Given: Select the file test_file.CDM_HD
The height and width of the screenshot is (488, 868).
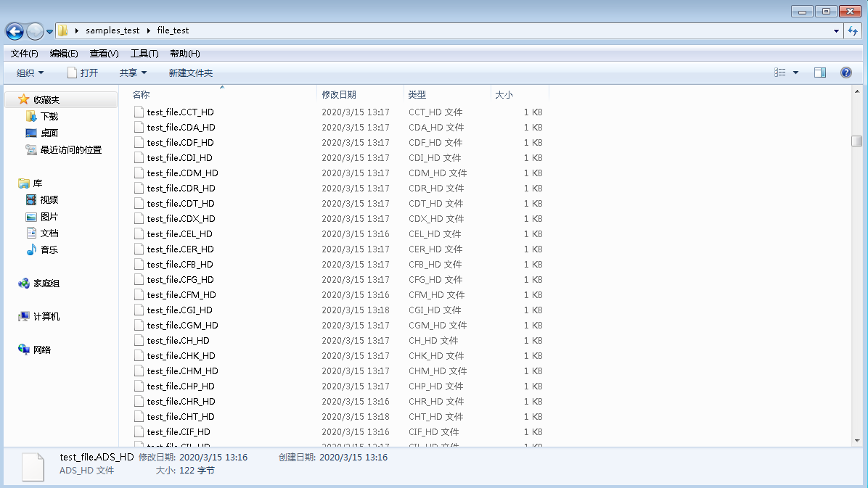Looking at the screenshot, I should (x=182, y=173).
